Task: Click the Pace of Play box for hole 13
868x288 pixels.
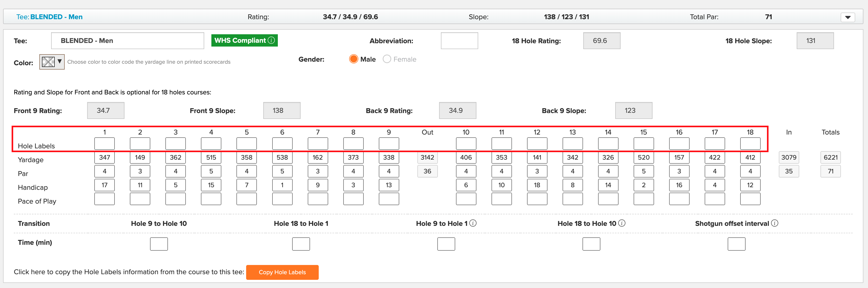Action: click(573, 199)
